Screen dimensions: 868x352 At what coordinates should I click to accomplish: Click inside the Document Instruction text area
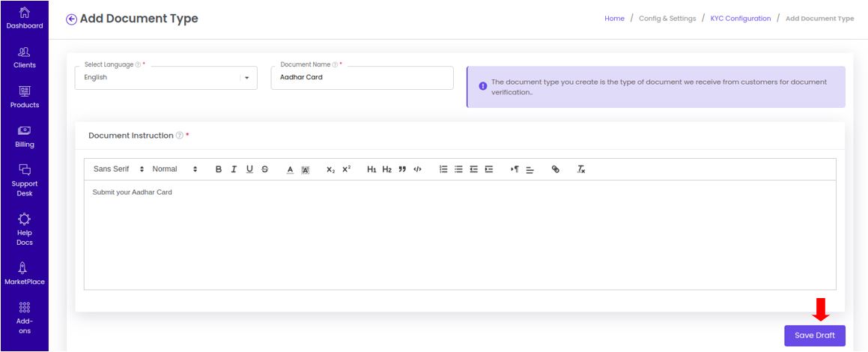tap(460, 235)
